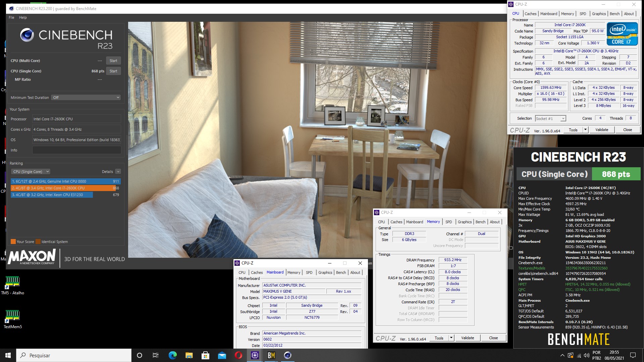Open Opera browser taskbar icon
This screenshot has width=644, height=362.
238,355
